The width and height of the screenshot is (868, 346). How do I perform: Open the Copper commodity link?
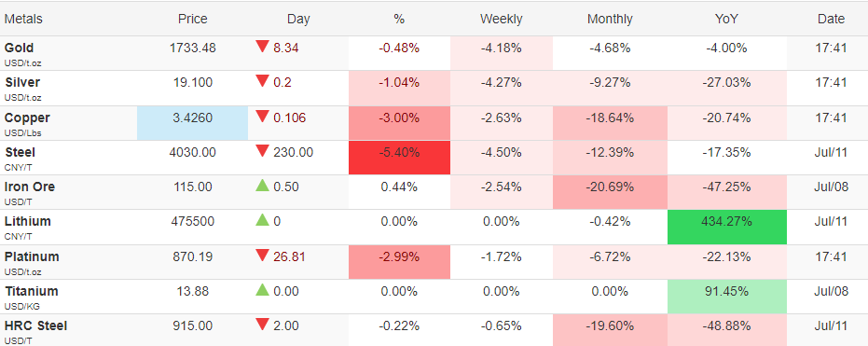click(x=27, y=118)
